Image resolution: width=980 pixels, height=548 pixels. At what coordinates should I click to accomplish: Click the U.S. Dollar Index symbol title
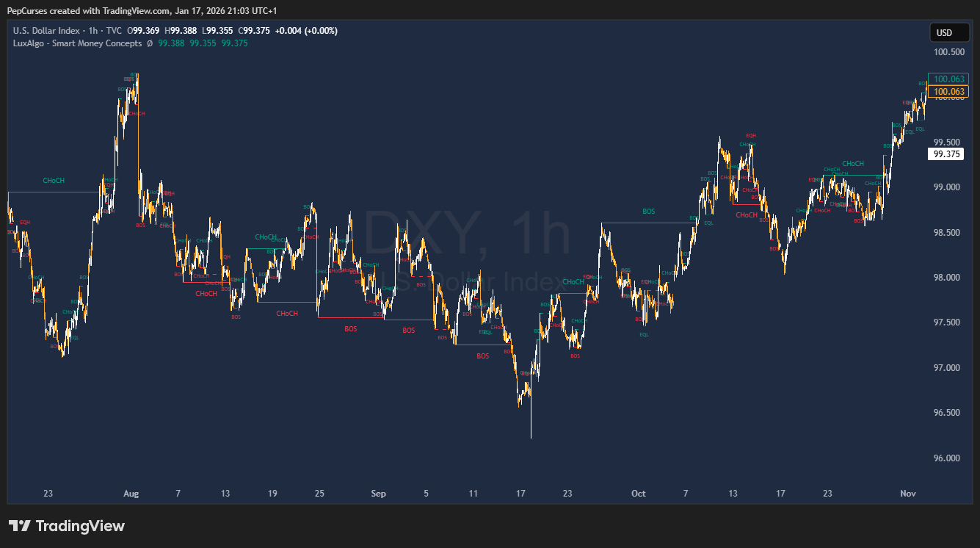point(47,31)
